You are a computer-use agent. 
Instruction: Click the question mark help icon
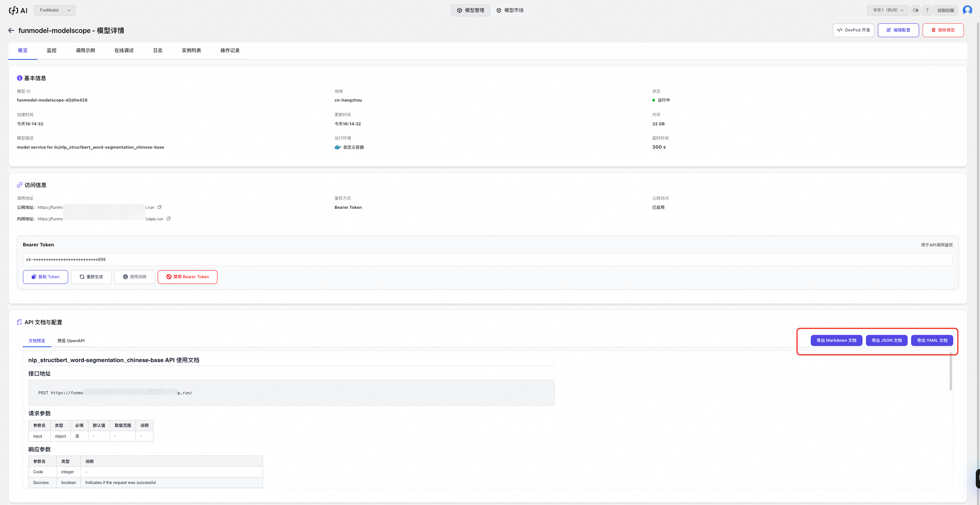(x=927, y=10)
